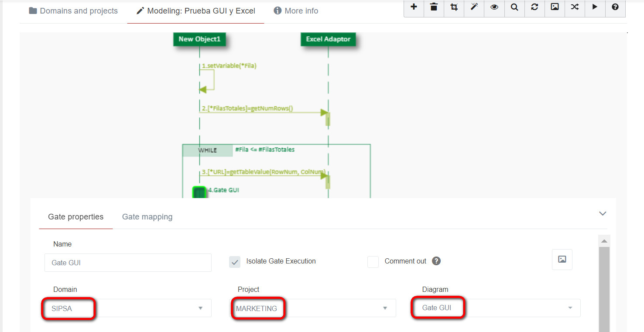This screenshot has width=644, height=332.
Task: Open help with the toolbar question mark
Action: 615,7
